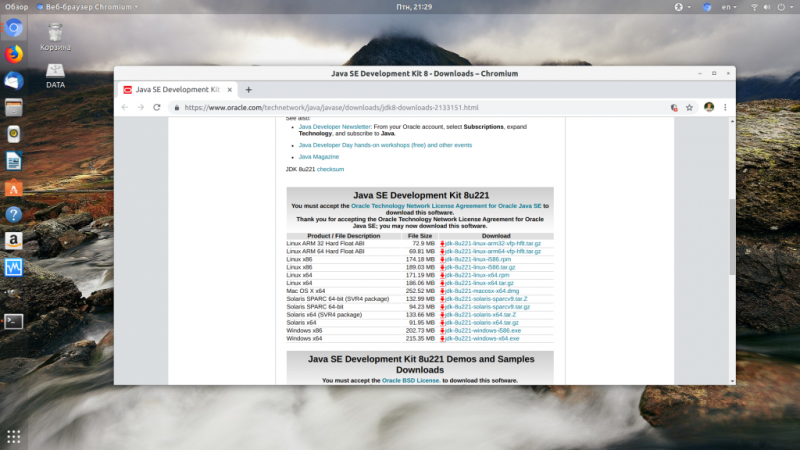
Task: Open the power system menu dropdown
Action: 785,7
